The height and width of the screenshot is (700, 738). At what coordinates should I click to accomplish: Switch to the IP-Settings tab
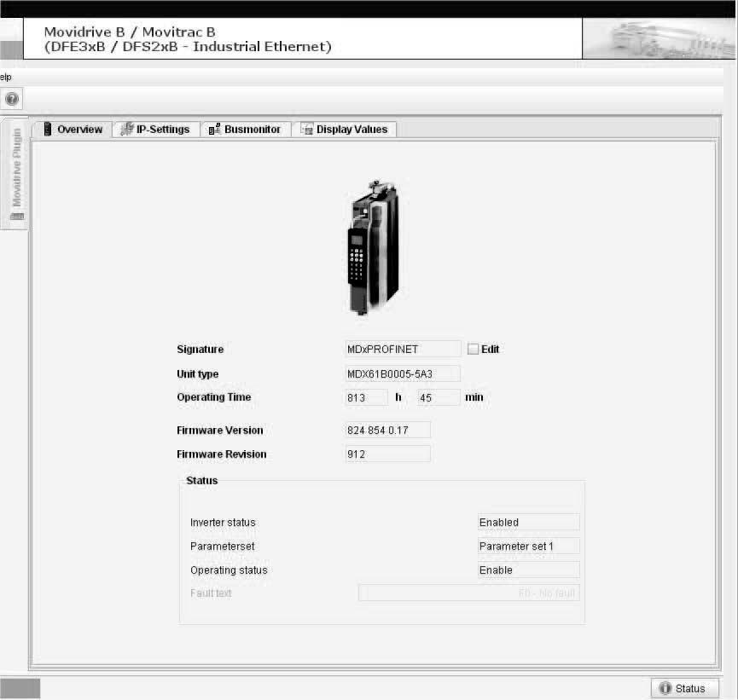coord(156,129)
